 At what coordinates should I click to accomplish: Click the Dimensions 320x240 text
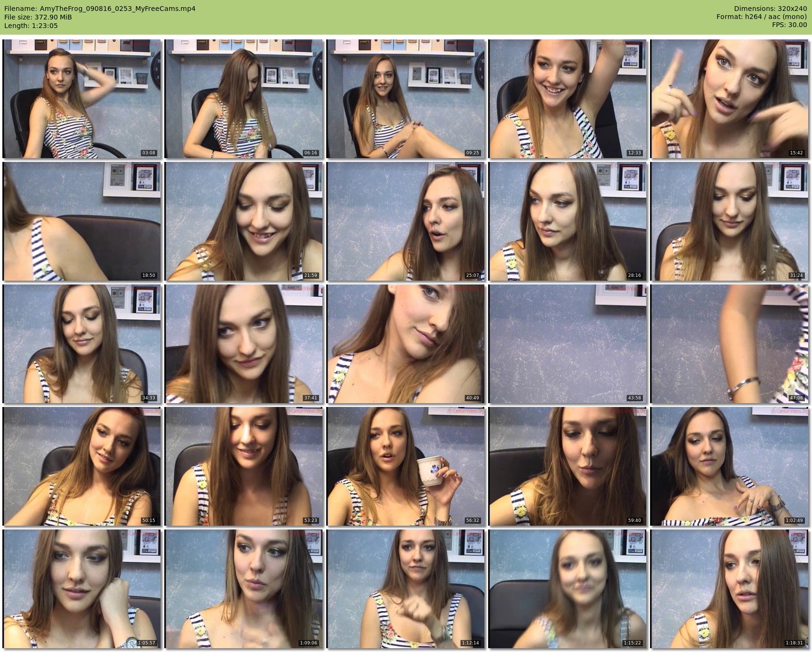[770, 9]
